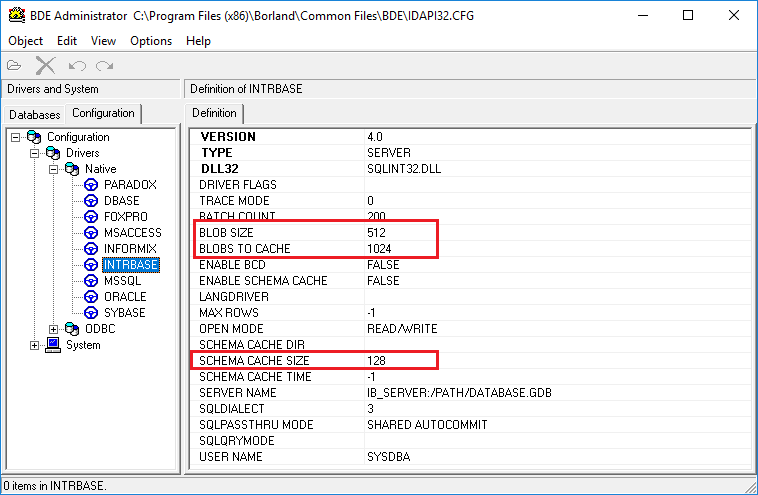The height and width of the screenshot is (495, 758).
Task: Click the Open configuration folder icon
Action: 14,65
